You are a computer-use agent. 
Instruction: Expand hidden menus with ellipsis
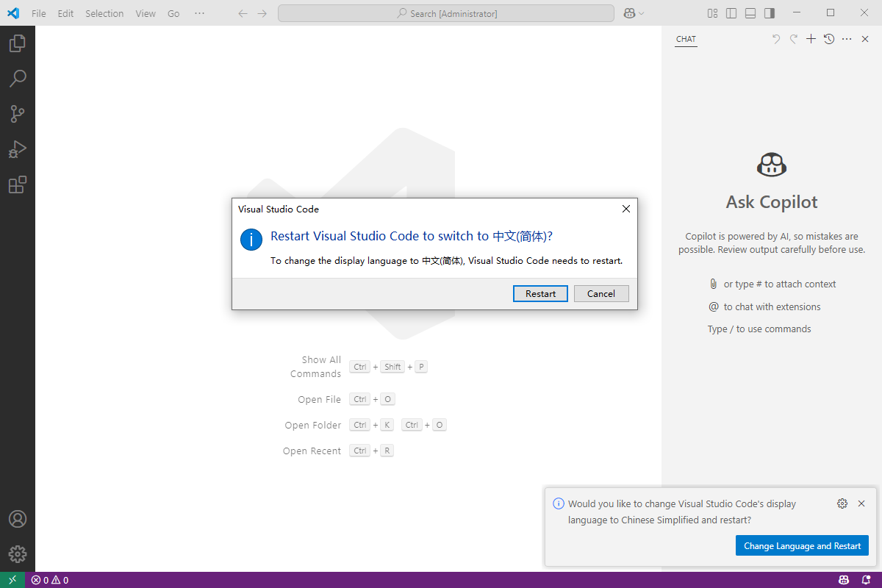(199, 13)
